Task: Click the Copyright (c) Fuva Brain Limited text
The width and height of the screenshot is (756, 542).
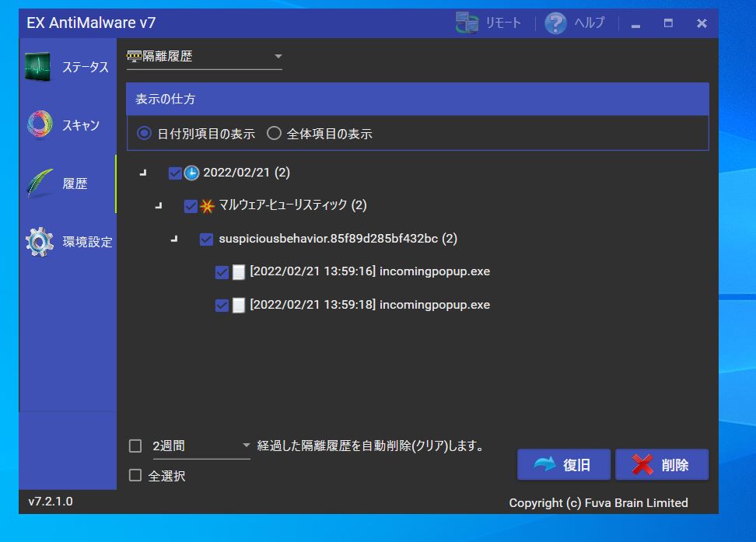Action: 598,503
